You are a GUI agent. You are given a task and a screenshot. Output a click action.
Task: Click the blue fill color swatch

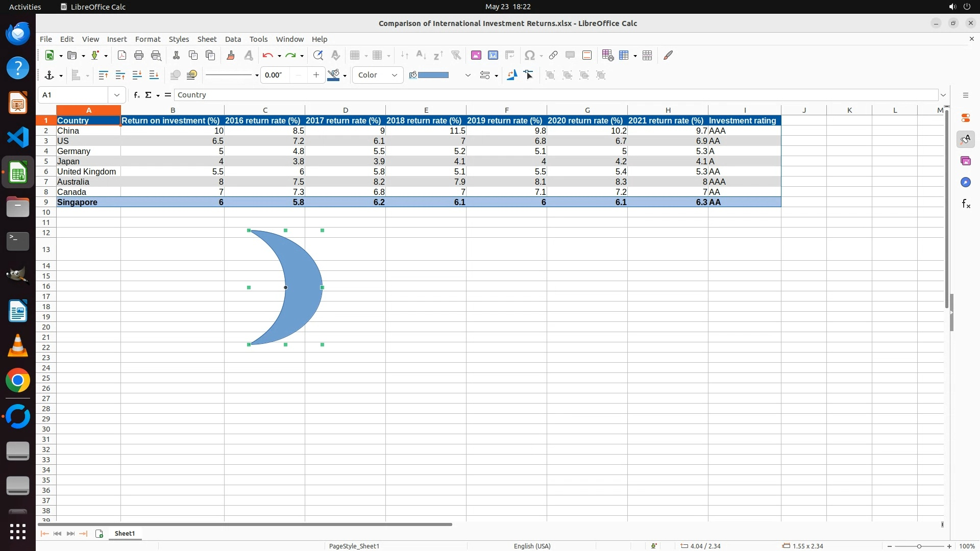point(433,75)
